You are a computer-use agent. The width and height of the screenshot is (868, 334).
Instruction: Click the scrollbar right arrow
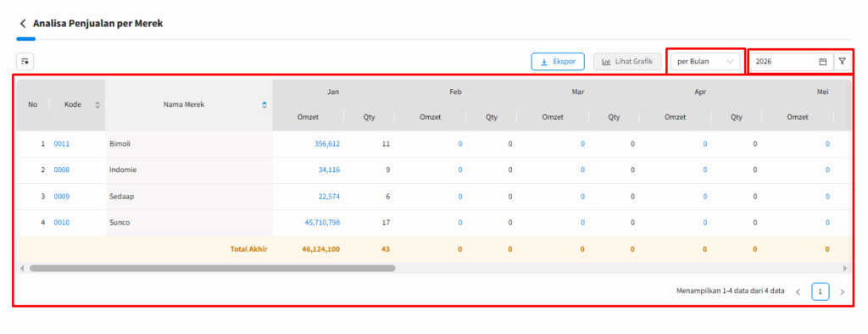845,268
